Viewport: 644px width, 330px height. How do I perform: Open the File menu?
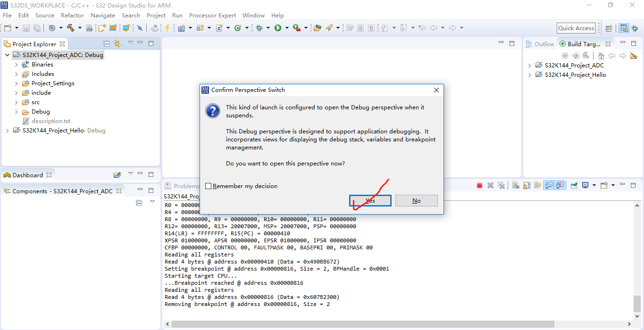[7, 15]
